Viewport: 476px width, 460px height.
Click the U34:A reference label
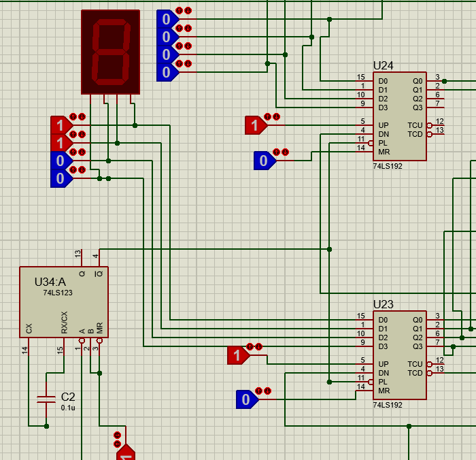(x=50, y=282)
